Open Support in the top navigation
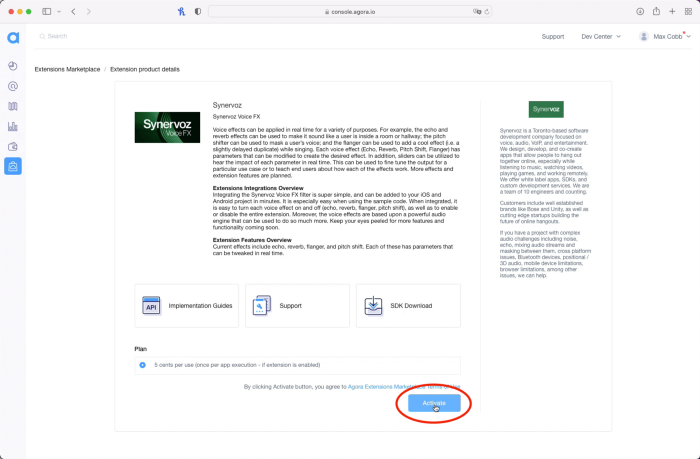This screenshot has height=459, width=700. tap(553, 37)
